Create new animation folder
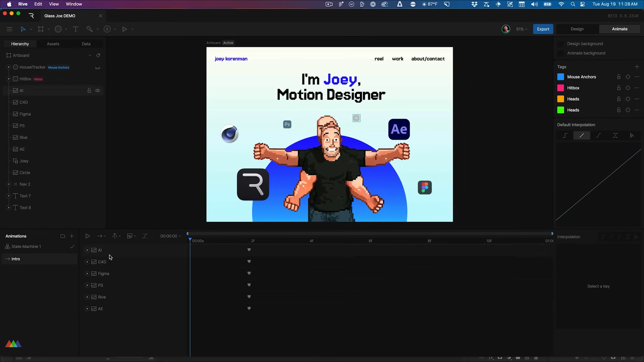Viewport: 644px width, 362px height. pos(63,236)
